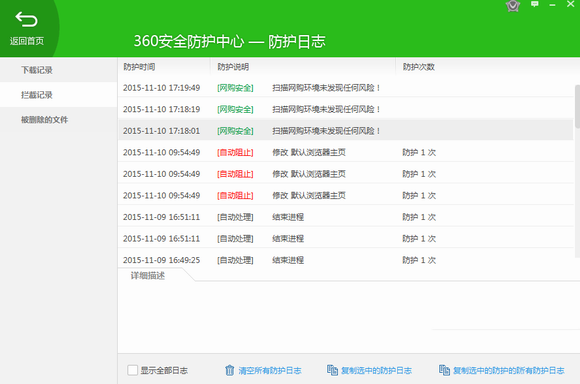Click the 清空所有防护日志 link
The width and height of the screenshot is (580, 384).
coord(270,370)
